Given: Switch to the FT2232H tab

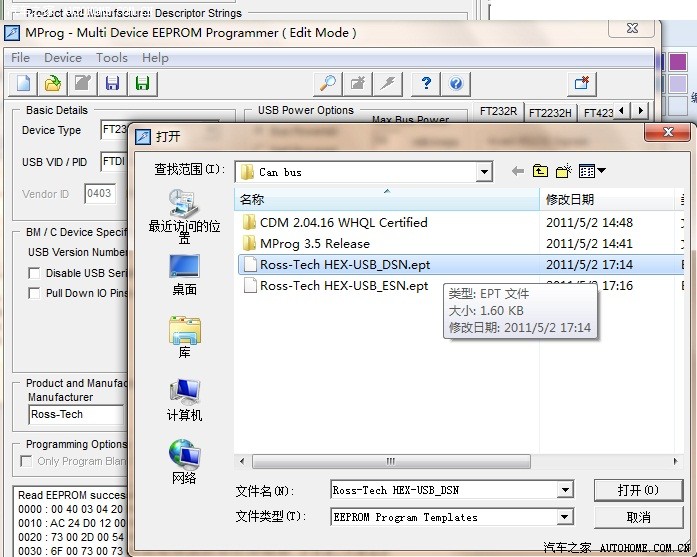Looking at the screenshot, I should [549, 112].
